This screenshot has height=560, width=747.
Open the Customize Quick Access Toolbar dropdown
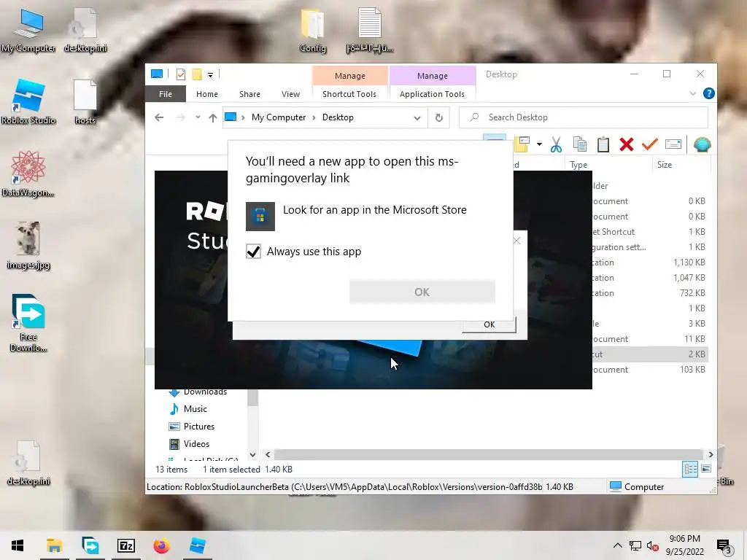pos(210,75)
